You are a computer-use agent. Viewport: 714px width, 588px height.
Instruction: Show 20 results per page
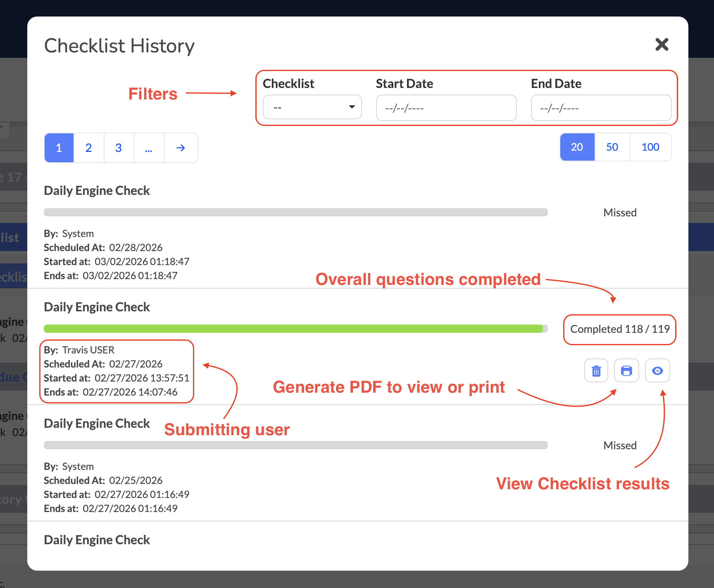pos(577,147)
